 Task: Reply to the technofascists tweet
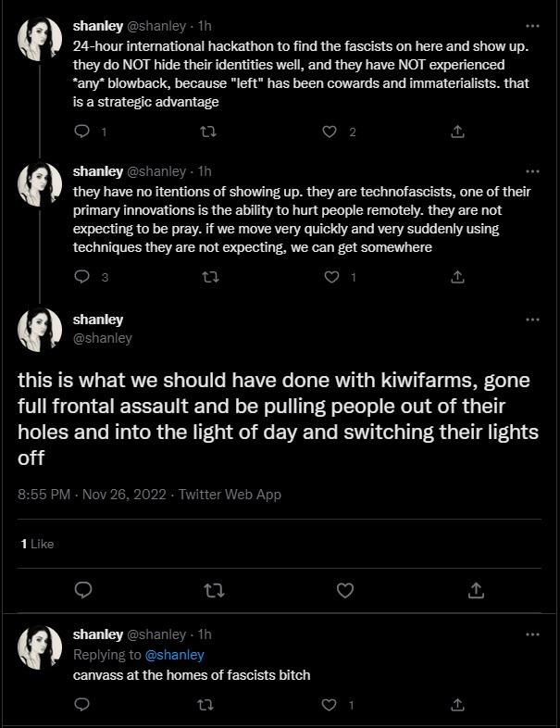[81, 277]
